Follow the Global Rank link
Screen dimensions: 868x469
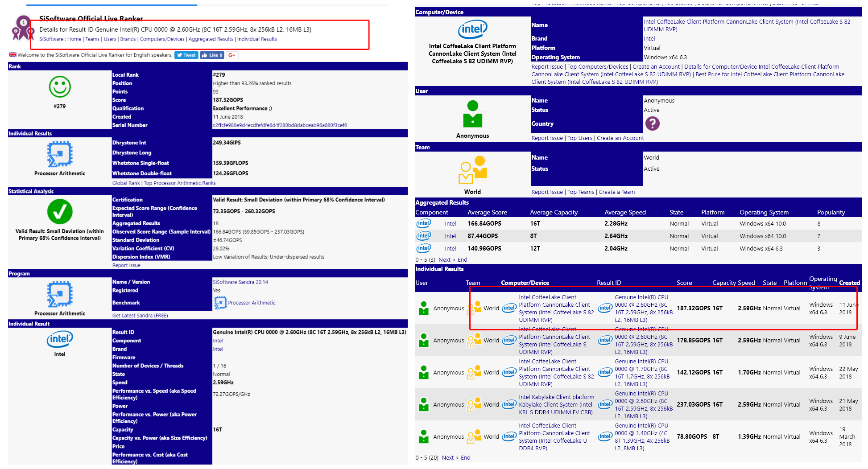[126, 183]
